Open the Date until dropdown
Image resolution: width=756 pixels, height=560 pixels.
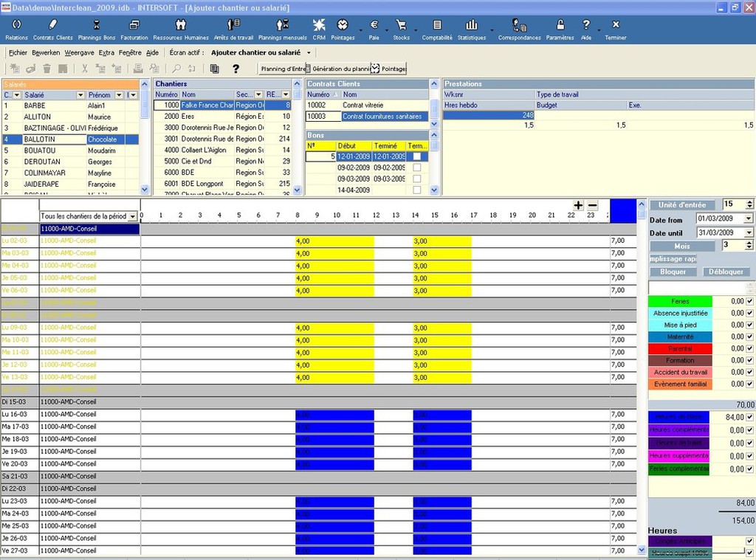749,232
